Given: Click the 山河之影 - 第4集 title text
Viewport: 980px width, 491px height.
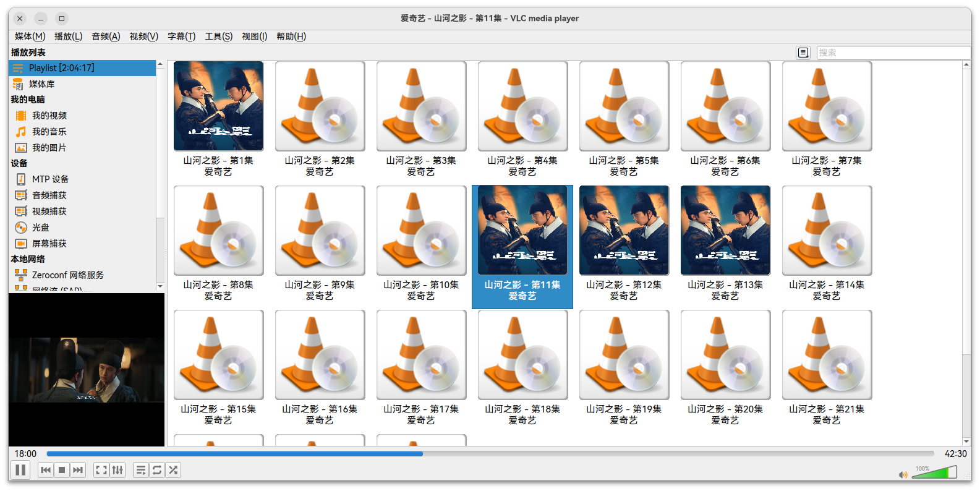Looking at the screenshot, I should pos(522,161).
